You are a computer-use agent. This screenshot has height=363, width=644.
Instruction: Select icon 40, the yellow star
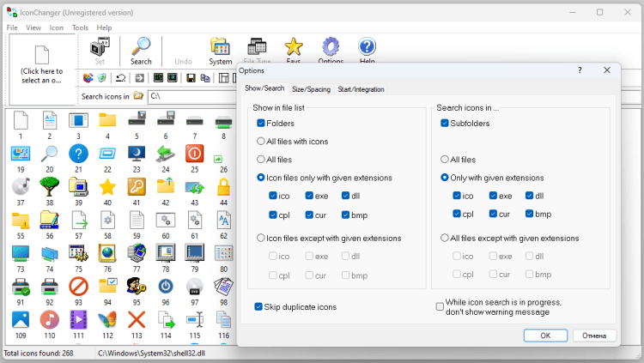[107, 187]
